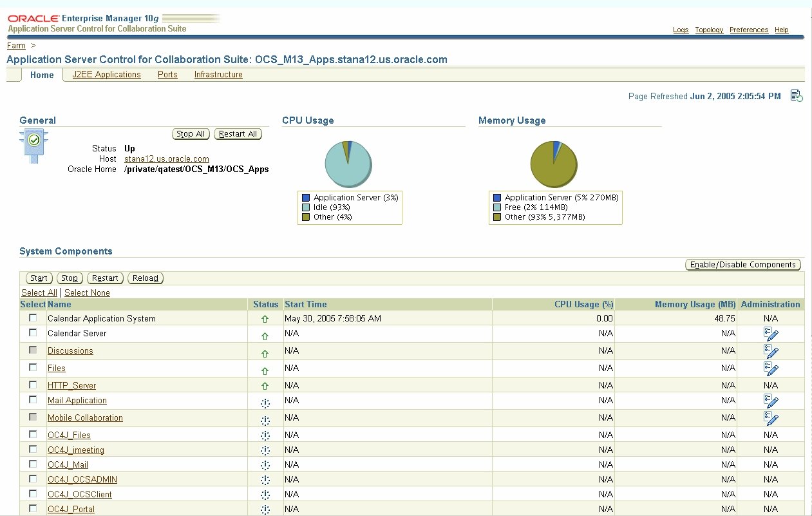This screenshot has width=812, height=516.
Task: Click HTTP_Server up status arrow
Action: click(265, 387)
